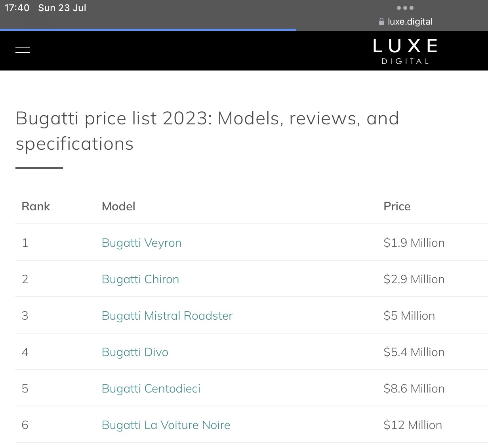
Task: Select the Model column header
Action: pos(118,206)
